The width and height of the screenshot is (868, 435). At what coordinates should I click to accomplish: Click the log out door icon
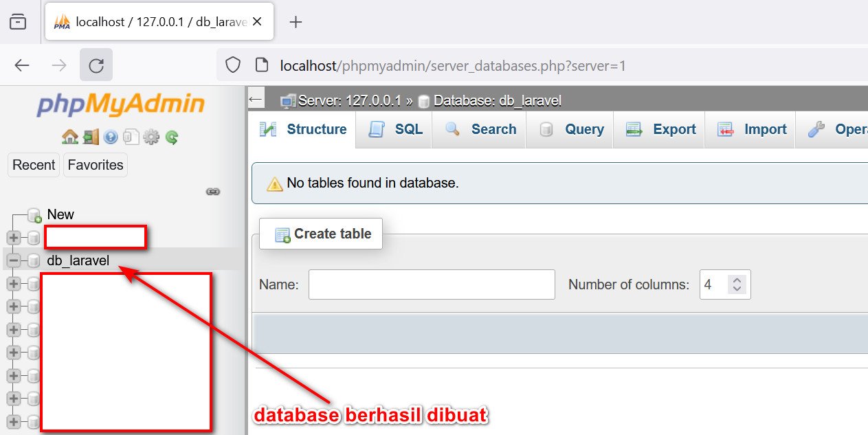[x=91, y=137]
